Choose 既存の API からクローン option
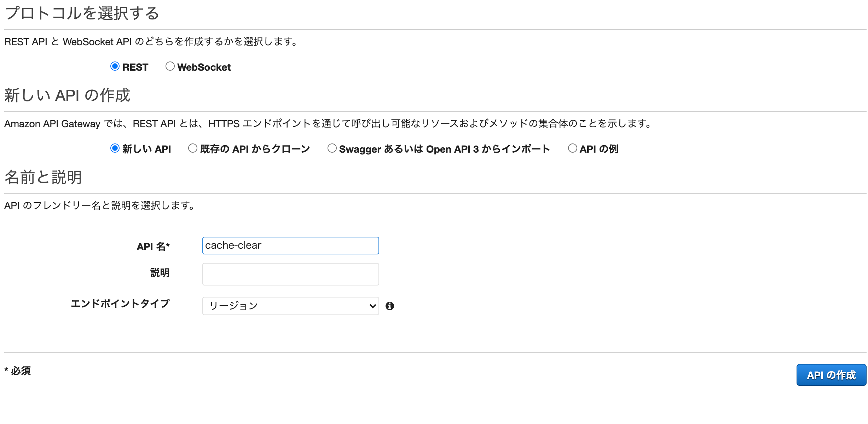The height and width of the screenshot is (424, 868). (x=193, y=148)
